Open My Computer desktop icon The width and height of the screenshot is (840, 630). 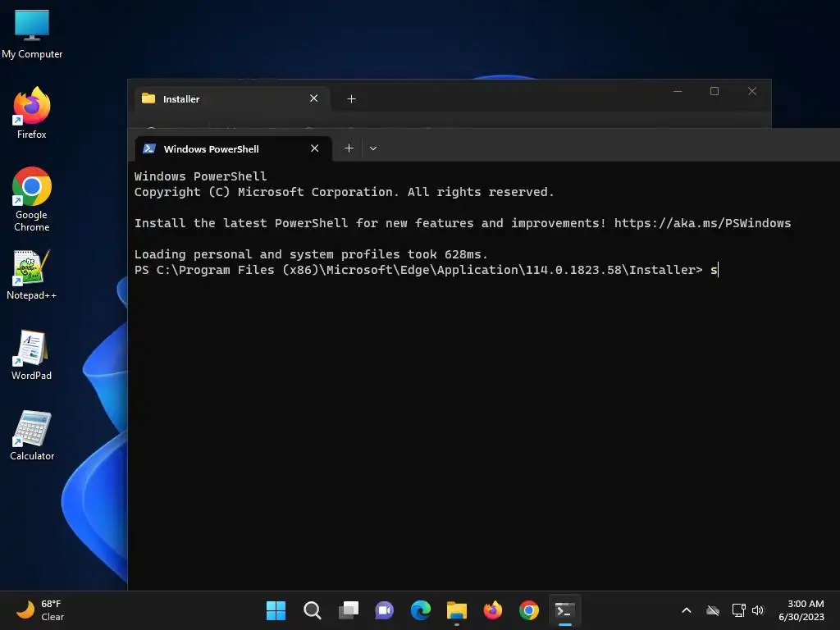pyautogui.click(x=32, y=34)
